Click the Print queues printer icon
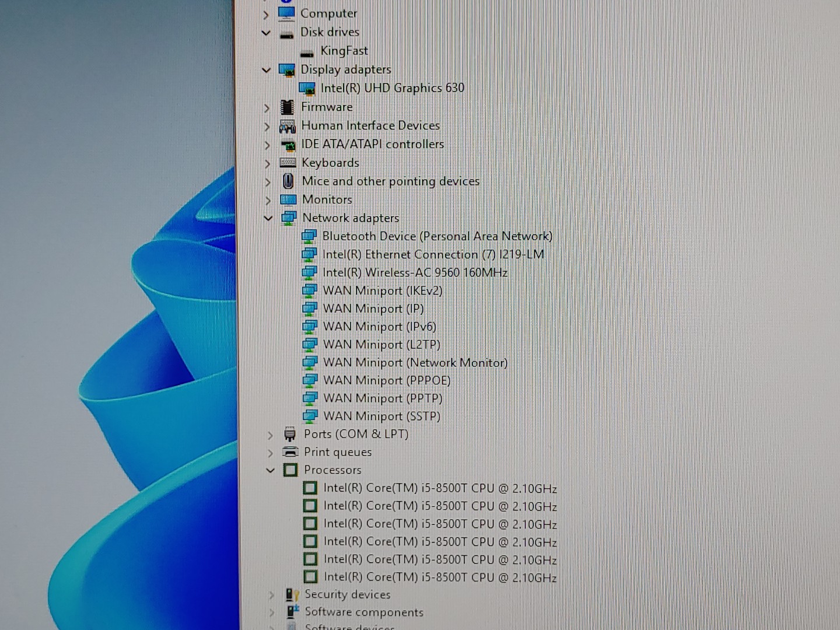Image resolution: width=840 pixels, height=630 pixels. coord(290,452)
